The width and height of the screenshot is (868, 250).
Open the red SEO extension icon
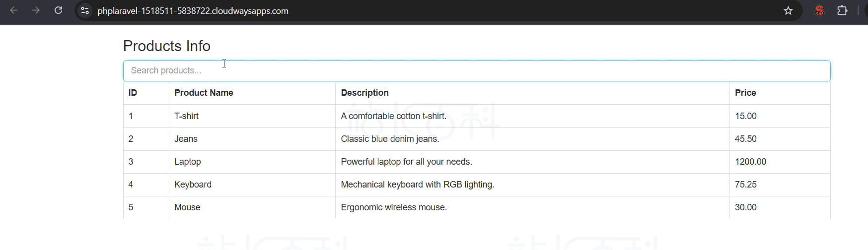click(x=819, y=10)
